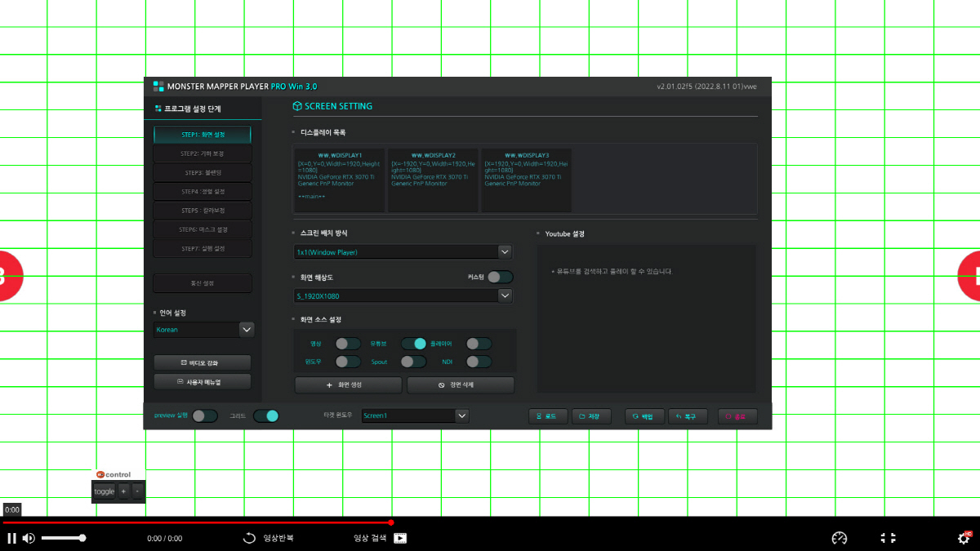The image size is (980, 551).
Task: Click the control widget toggle button
Action: click(x=105, y=491)
